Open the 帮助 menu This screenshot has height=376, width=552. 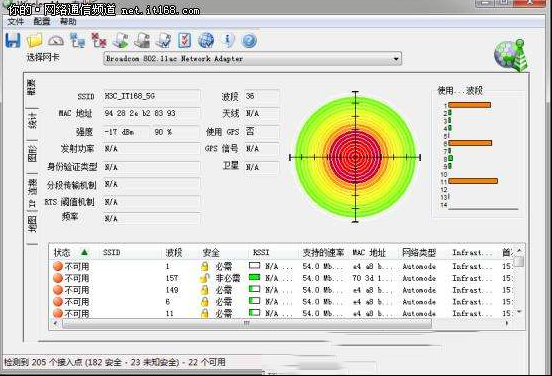(68, 22)
